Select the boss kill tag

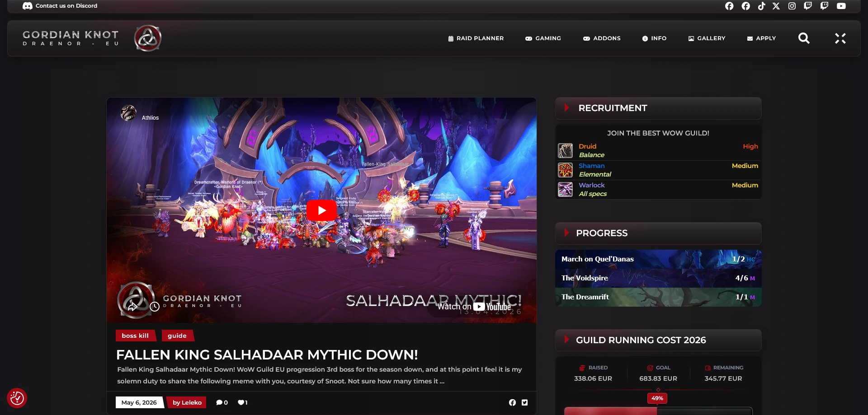point(135,336)
